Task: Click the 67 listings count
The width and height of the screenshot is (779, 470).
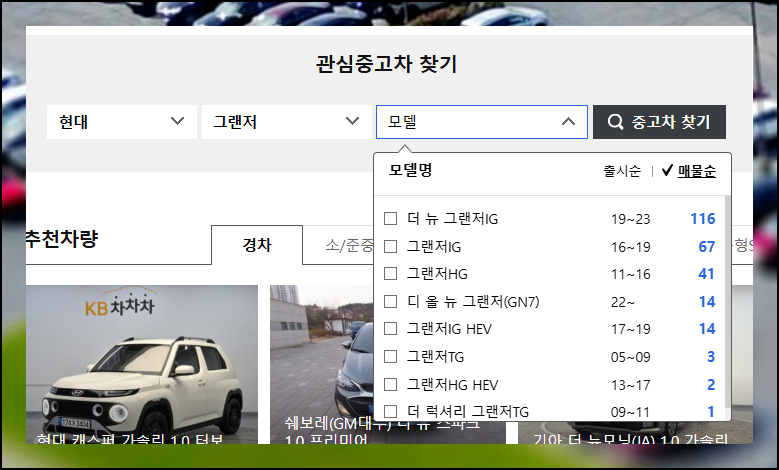Action: tap(706, 246)
